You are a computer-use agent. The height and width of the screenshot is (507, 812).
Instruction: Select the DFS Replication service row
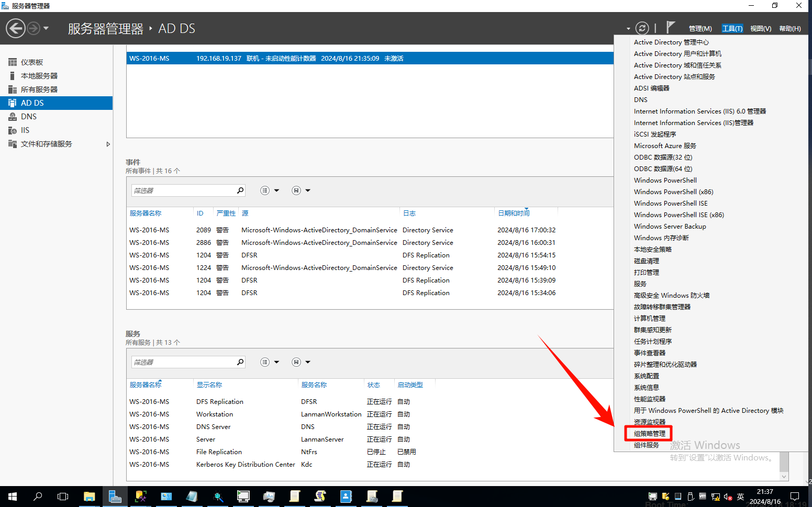(370, 402)
